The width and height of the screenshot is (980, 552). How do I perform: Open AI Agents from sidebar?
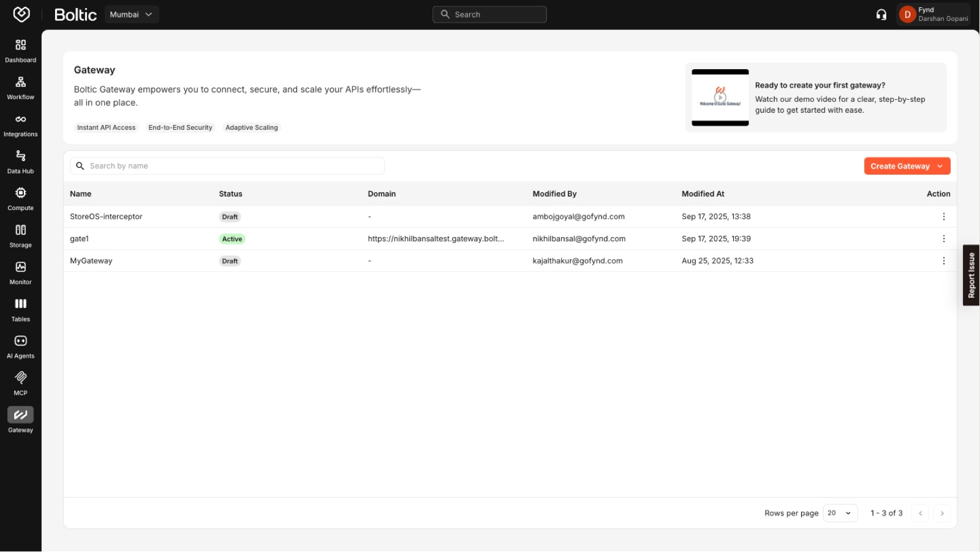coord(21,341)
